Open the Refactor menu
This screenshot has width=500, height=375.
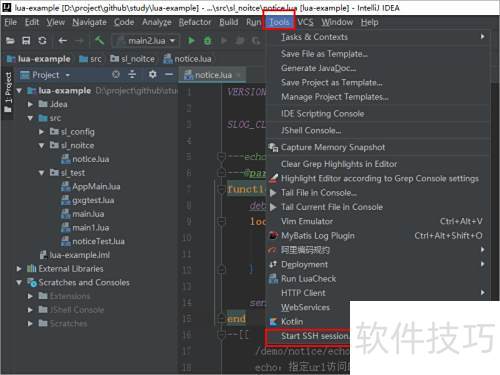[195, 22]
